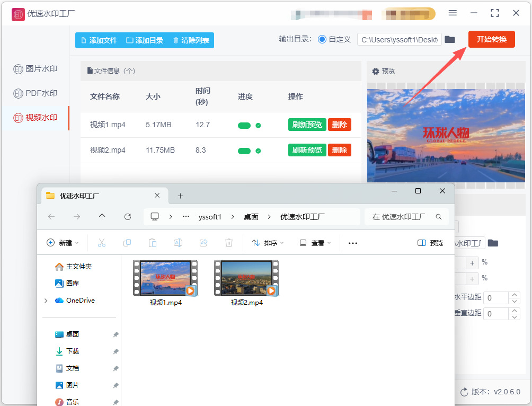Screen dimensions: 532x406
Task: Switch to the PDF水印 tab
Action: pyautogui.click(x=36, y=93)
